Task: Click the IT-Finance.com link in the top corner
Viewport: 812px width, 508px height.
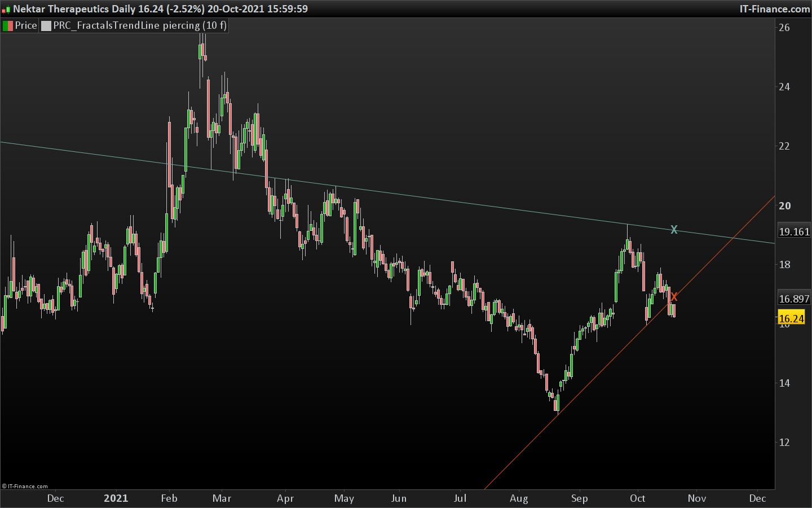Action: click(x=775, y=9)
